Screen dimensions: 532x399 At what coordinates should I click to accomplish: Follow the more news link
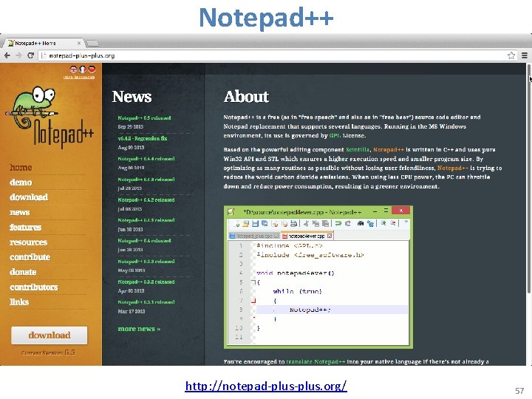[139, 329]
